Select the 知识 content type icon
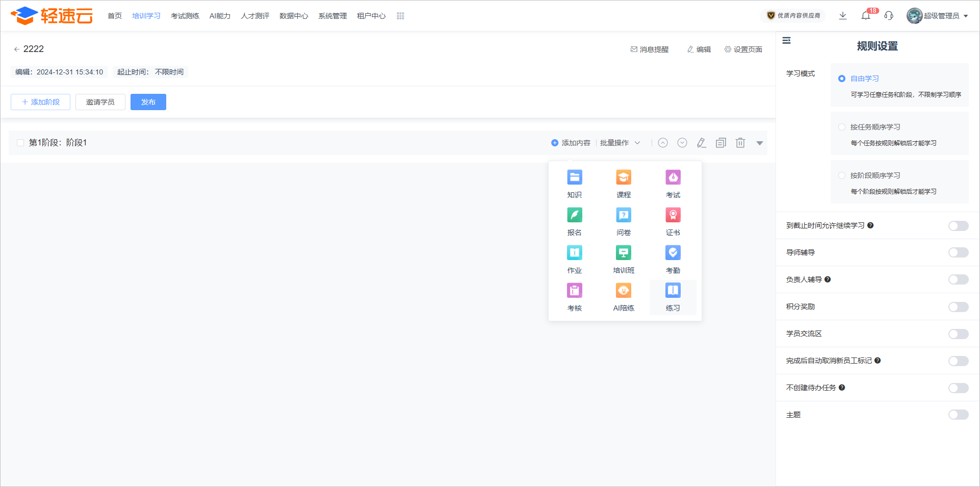 tap(574, 177)
